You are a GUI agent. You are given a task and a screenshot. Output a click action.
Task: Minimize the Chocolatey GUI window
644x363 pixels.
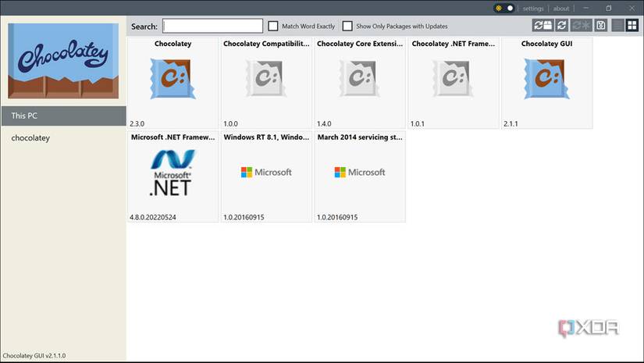coord(586,9)
